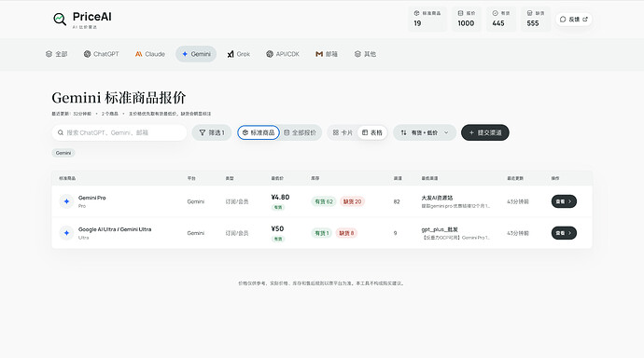The height and width of the screenshot is (358, 644).
Task: Click the 有货 check icon above 445
Action: [x=495, y=13]
